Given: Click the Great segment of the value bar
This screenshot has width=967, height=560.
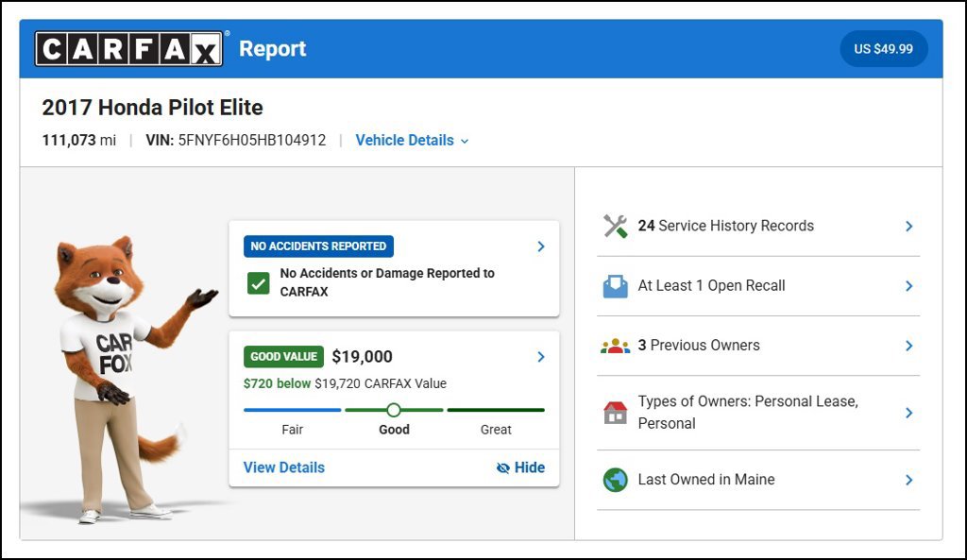Looking at the screenshot, I should 496,410.
